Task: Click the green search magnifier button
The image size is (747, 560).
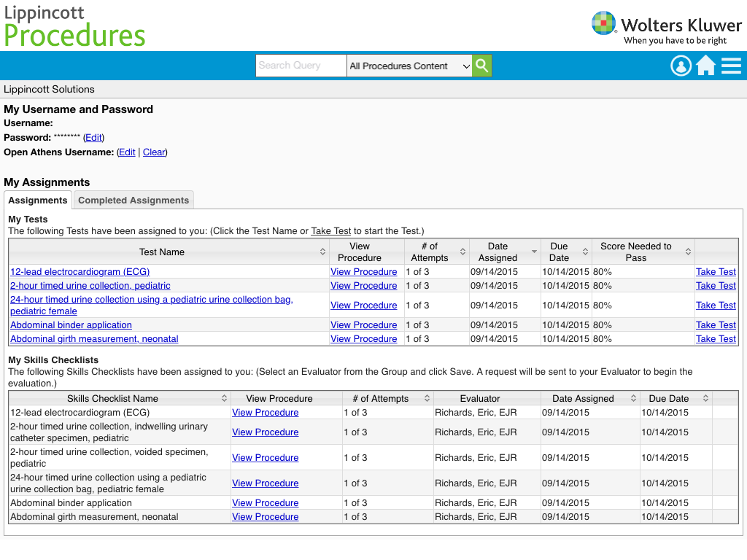Action: [x=481, y=66]
